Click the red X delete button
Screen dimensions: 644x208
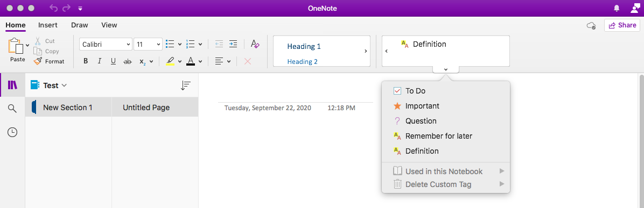click(x=247, y=61)
